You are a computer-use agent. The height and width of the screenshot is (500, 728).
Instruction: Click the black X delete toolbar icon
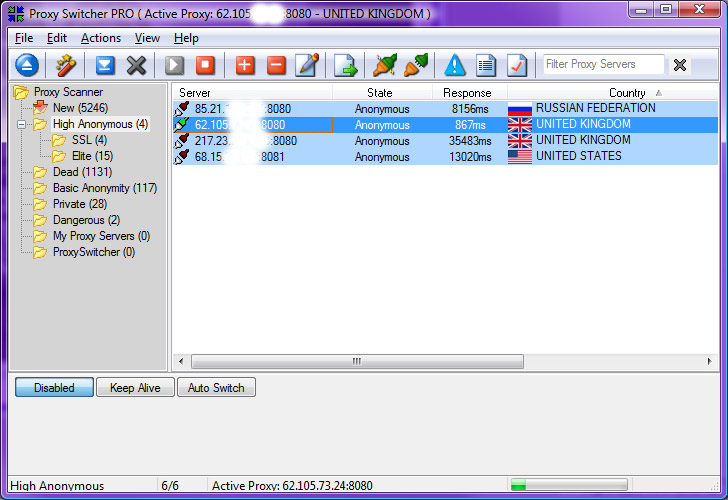[x=136, y=65]
